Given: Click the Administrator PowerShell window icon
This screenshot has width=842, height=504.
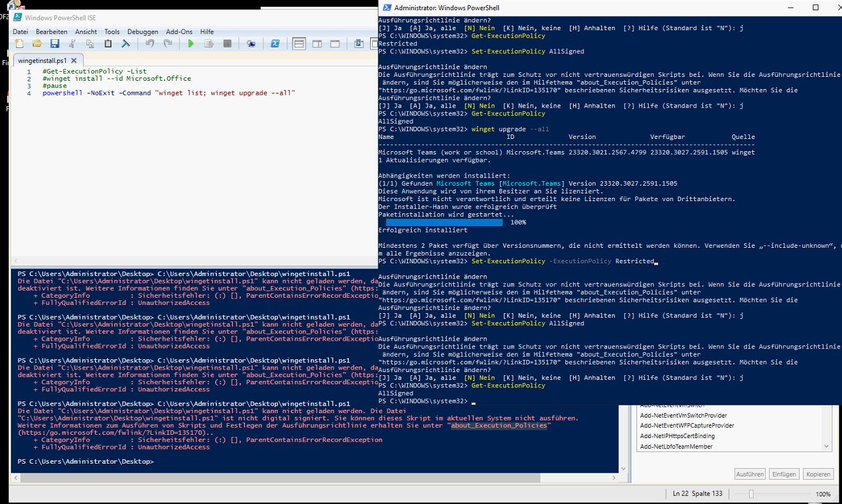Looking at the screenshot, I should pyautogui.click(x=386, y=8).
